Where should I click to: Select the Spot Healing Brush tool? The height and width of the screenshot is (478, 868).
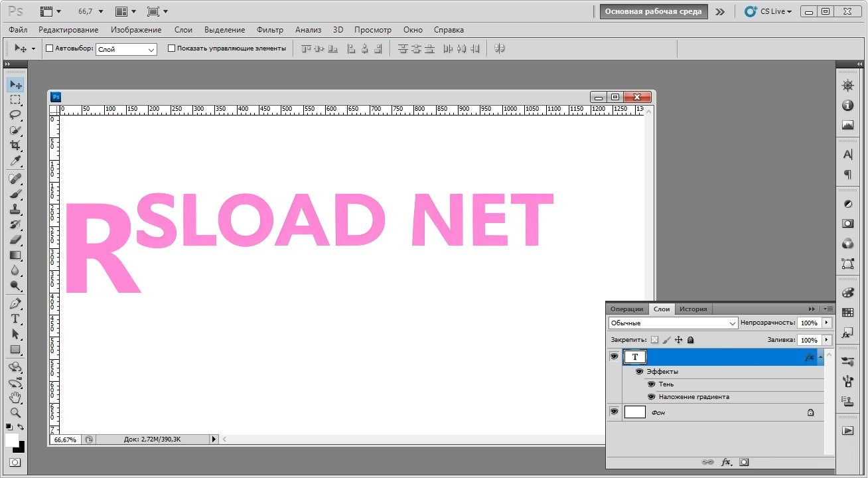pyautogui.click(x=15, y=179)
